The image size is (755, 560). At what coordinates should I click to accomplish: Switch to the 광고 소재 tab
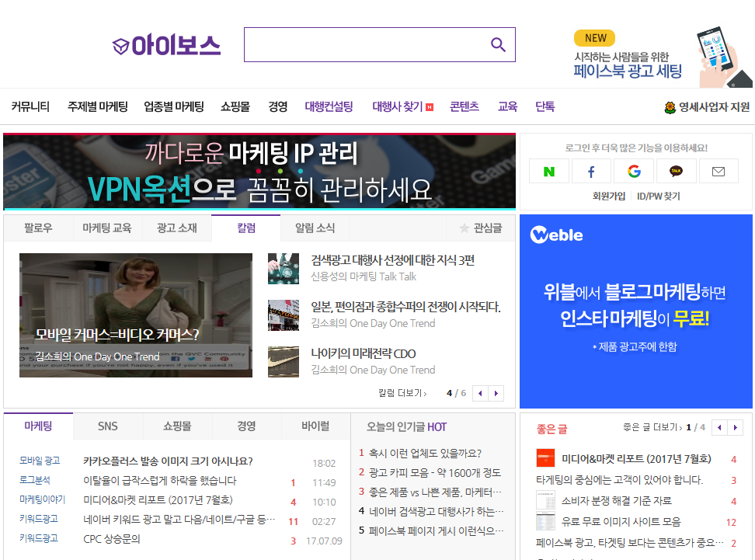pyautogui.click(x=177, y=228)
